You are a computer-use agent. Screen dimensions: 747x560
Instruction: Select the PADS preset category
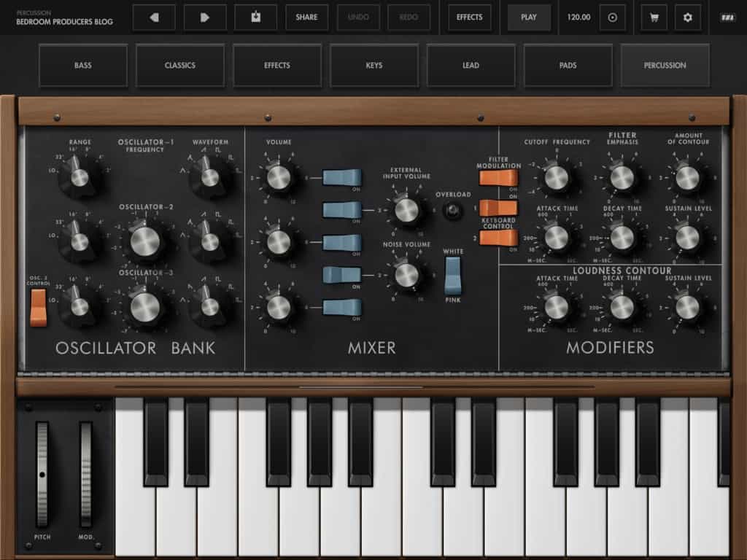click(x=568, y=65)
